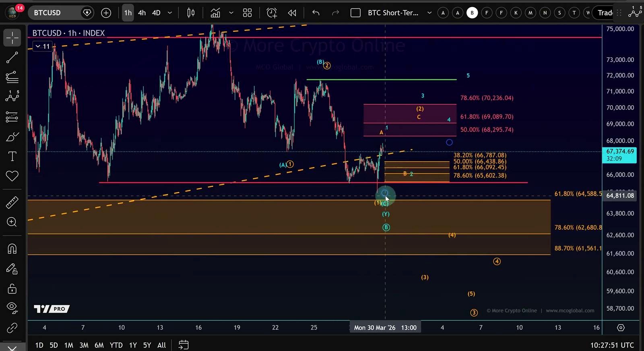644x351 pixels.
Task: Open the go to date calendar icon
Action: (184, 345)
